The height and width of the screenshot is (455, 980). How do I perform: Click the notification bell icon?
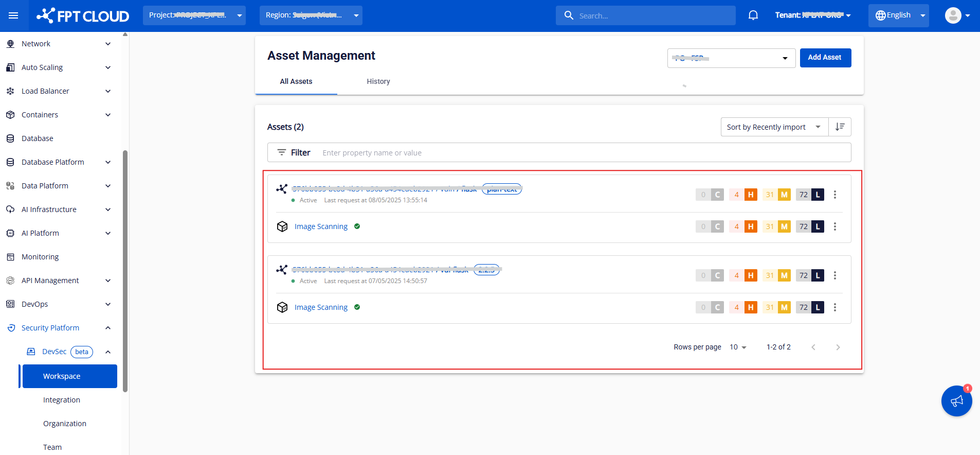coord(753,15)
